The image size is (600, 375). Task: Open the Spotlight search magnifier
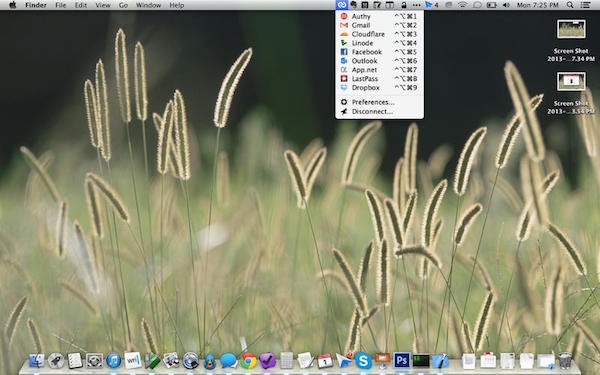click(x=570, y=5)
